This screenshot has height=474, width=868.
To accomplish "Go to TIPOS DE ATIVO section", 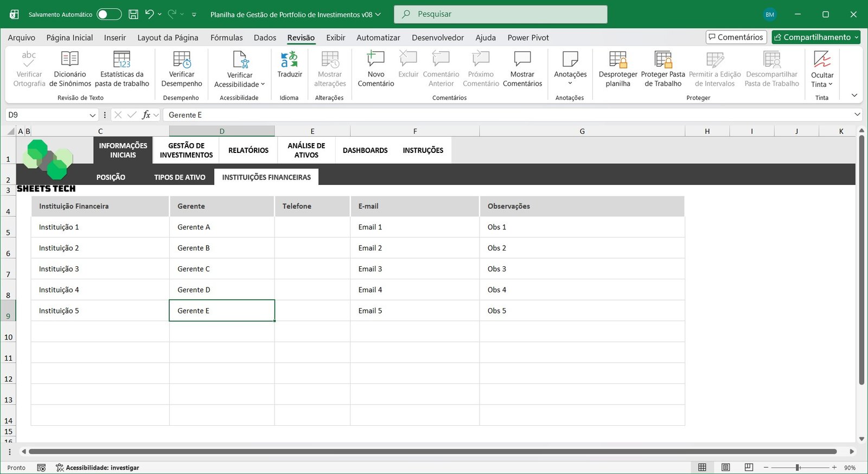I will point(180,177).
